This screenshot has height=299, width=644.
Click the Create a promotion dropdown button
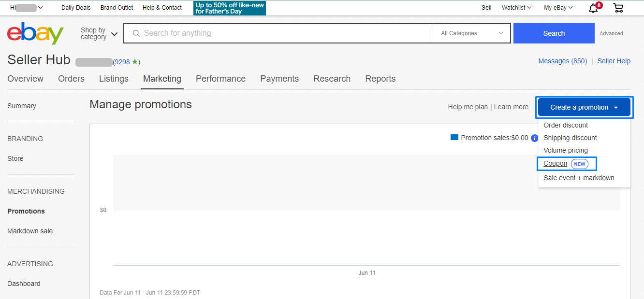click(x=584, y=107)
